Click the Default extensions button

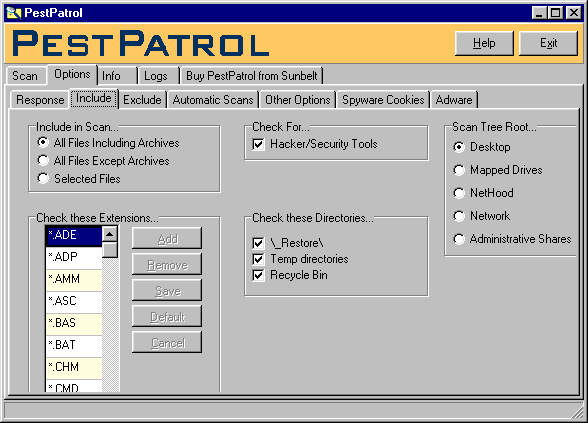[167, 316]
